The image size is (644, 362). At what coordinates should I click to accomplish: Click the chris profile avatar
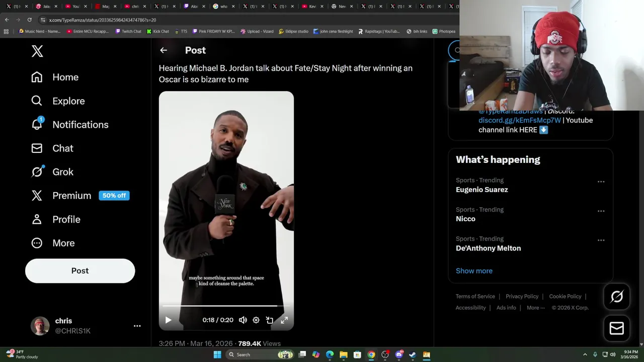(x=40, y=326)
